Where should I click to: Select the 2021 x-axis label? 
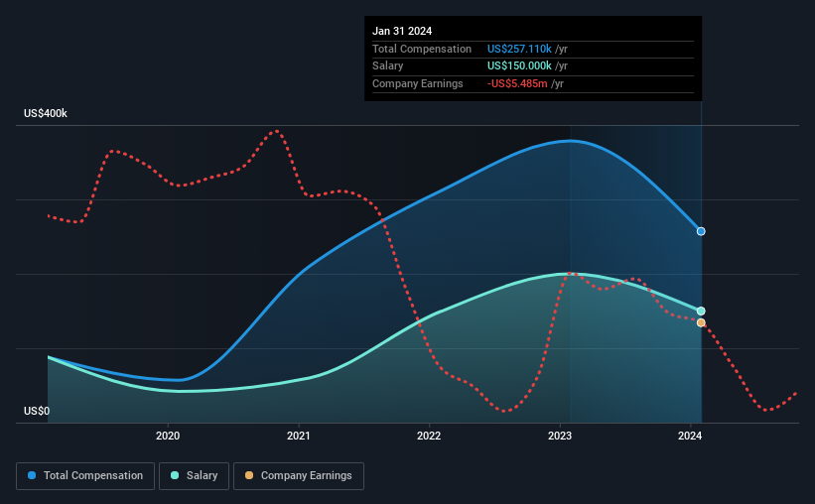[299, 436]
